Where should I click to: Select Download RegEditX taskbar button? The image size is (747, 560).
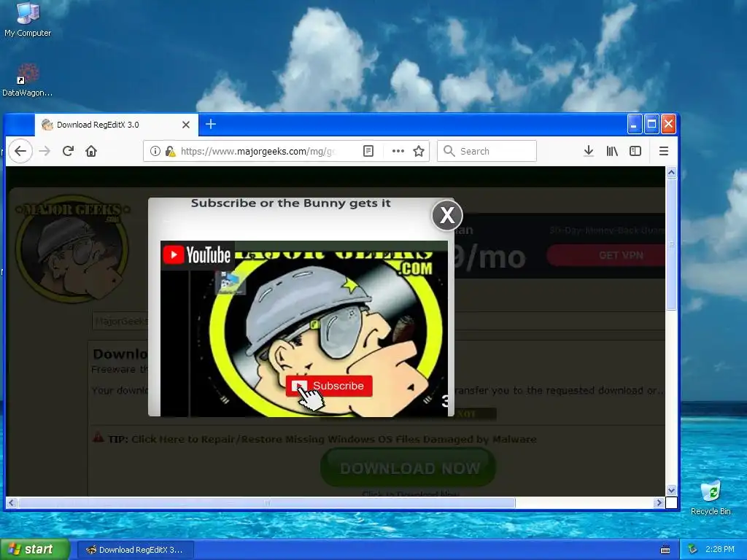(135, 550)
